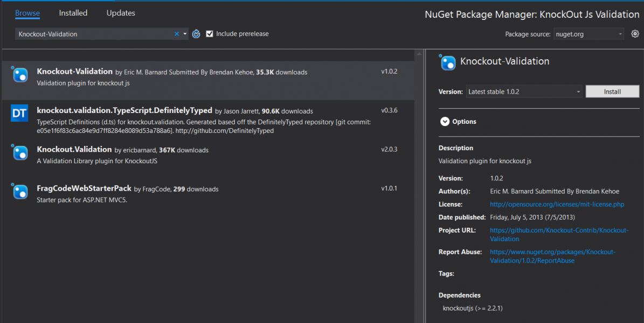The height and width of the screenshot is (323, 644).
Task: Click the Starter pack for ASP.NET MVC5 description
Action: [x=82, y=200]
